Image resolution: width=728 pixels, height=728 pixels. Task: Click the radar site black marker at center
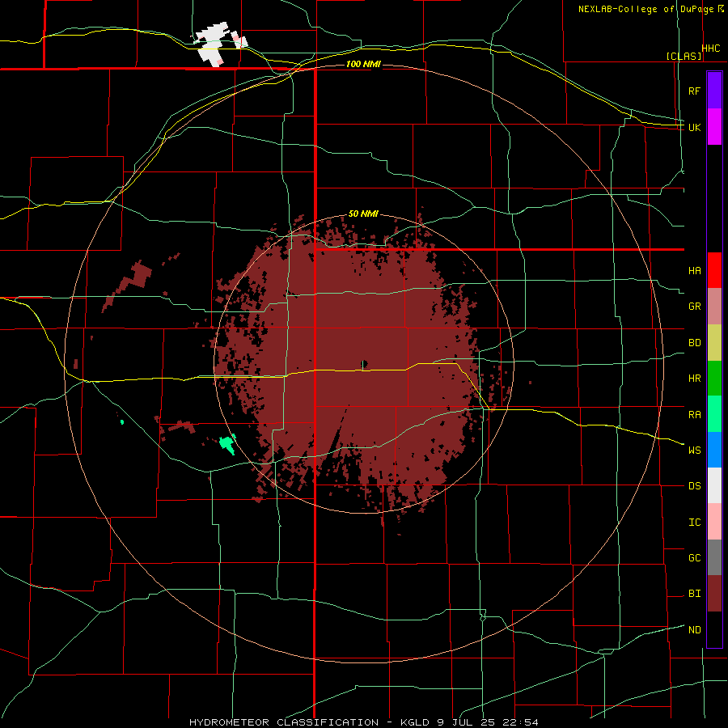[365, 363]
